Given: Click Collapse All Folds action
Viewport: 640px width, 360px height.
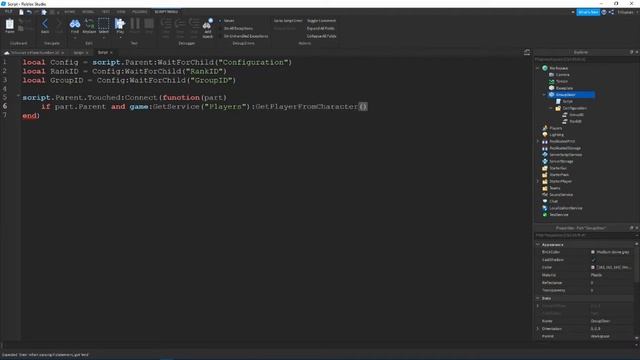Looking at the screenshot, I should tap(322, 36).
